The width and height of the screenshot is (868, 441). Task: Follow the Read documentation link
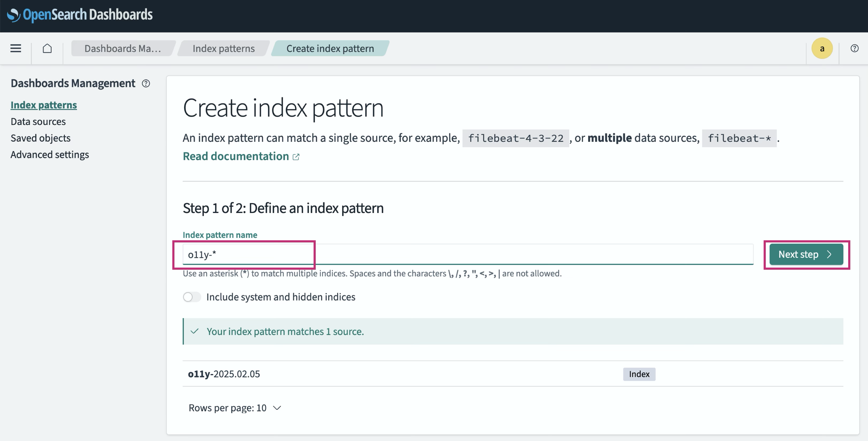coord(236,156)
